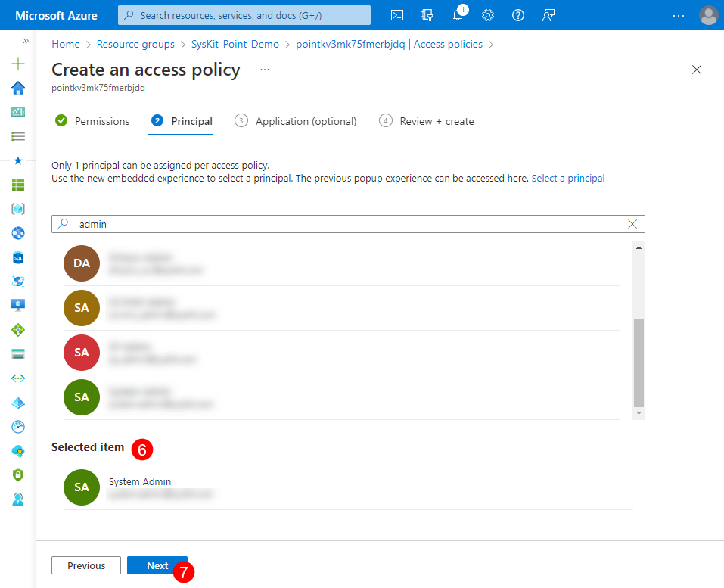
Task: Open the portal settings gear
Action: 488,14
